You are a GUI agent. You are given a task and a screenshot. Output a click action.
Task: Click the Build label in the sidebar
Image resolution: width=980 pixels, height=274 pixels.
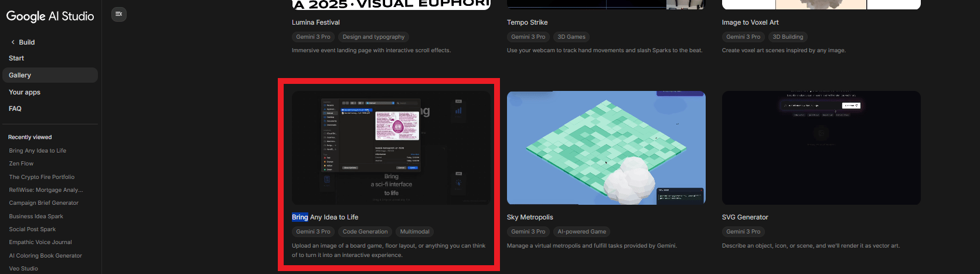pos(27,42)
